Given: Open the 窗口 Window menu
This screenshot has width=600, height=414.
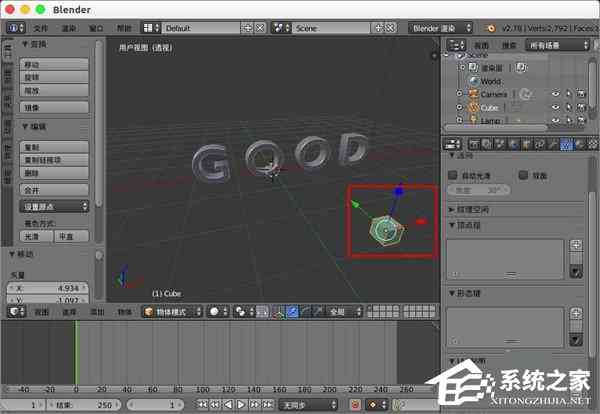Looking at the screenshot, I should [96, 28].
